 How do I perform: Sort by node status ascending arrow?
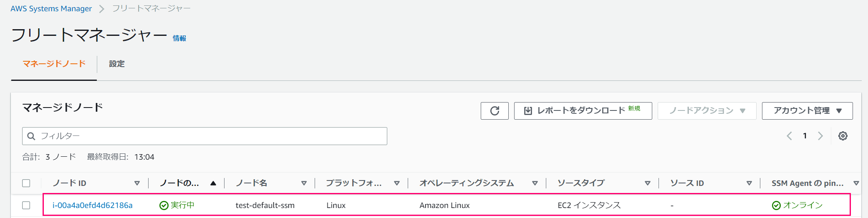(x=213, y=183)
